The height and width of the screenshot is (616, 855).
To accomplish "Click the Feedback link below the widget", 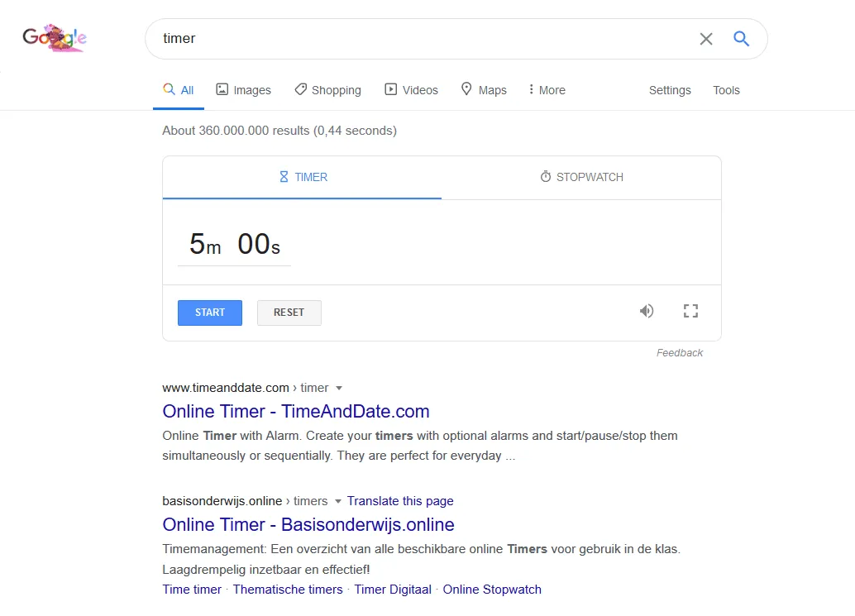I will [680, 353].
